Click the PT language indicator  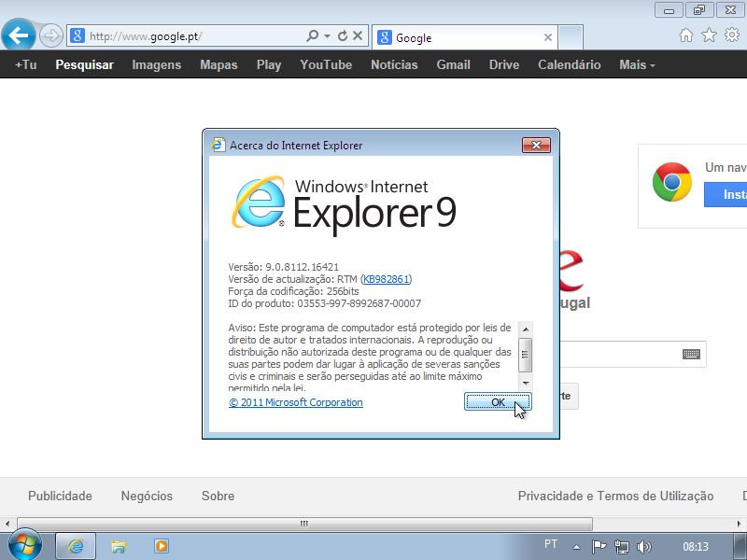click(551, 544)
